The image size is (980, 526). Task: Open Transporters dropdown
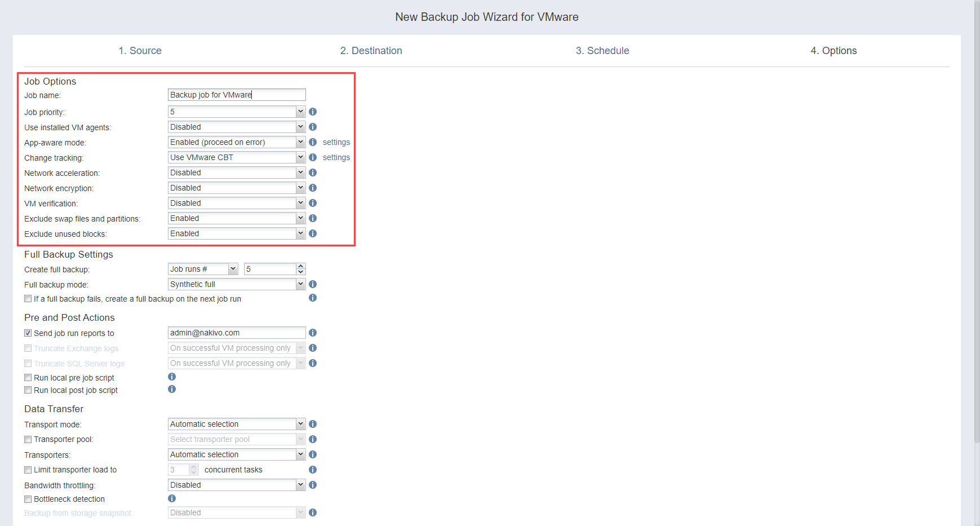(237, 454)
